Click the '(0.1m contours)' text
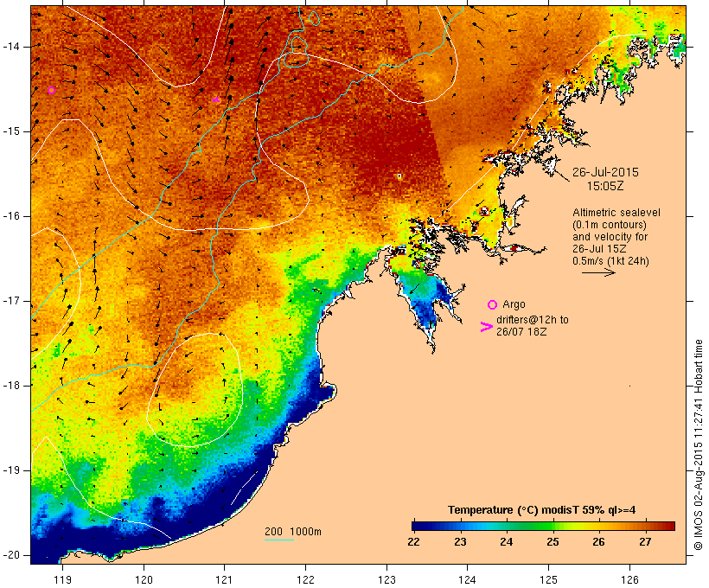Screen dimensions: 709x588 [x=610, y=225]
